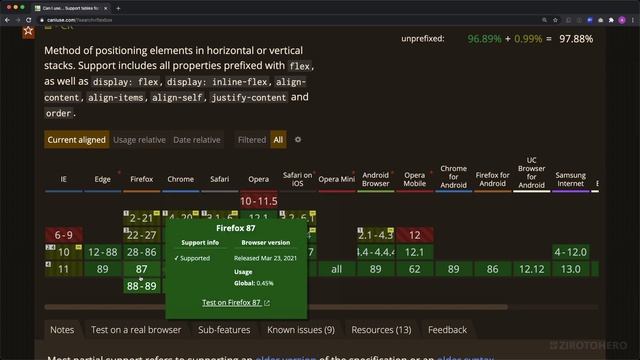Click the IE column header

[64, 179]
